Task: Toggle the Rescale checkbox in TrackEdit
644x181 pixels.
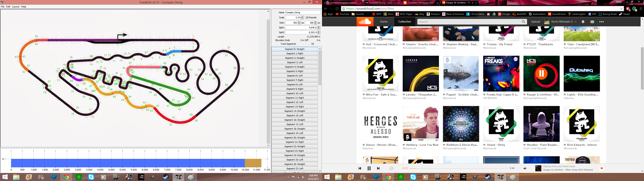Action: point(307,17)
